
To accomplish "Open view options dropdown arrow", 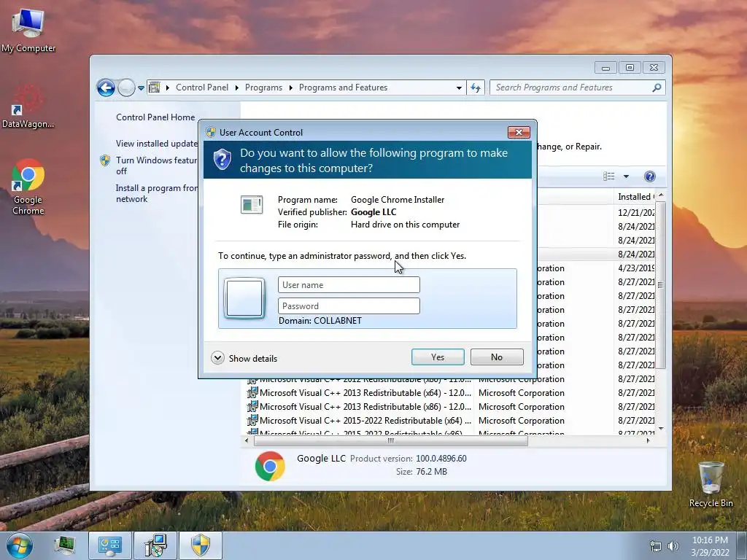I will 626,176.
